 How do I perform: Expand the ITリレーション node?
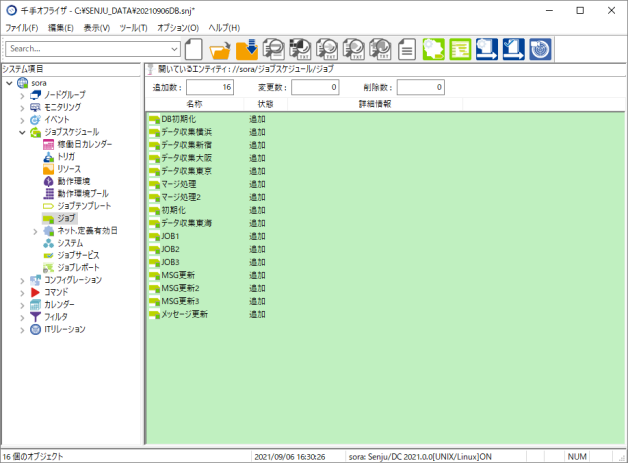coord(22,330)
